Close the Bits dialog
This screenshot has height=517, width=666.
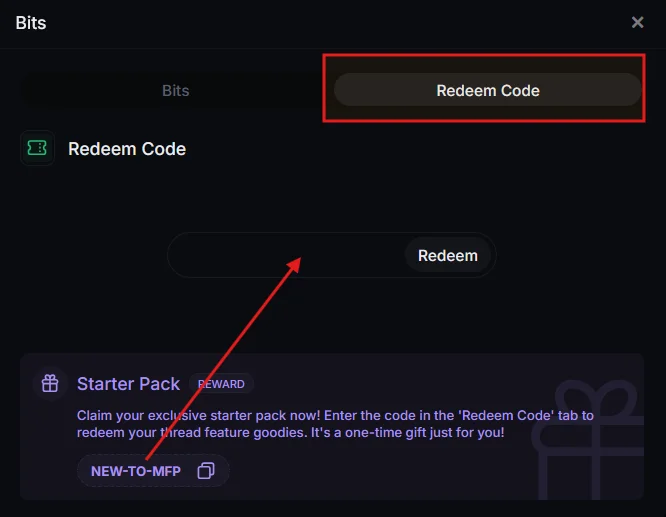(637, 22)
